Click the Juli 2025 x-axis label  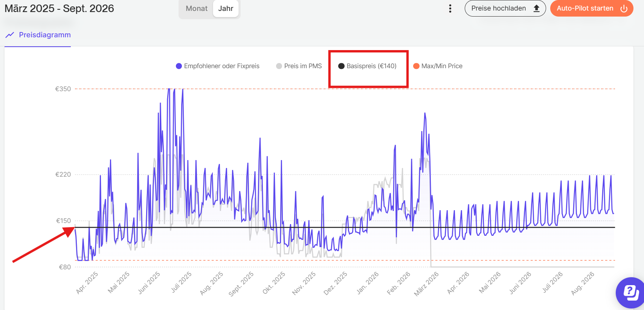tap(181, 283)
